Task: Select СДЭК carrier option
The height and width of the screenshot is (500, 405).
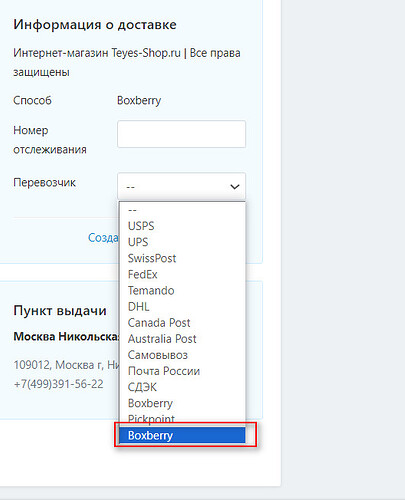Action: [x=182, y=387]
